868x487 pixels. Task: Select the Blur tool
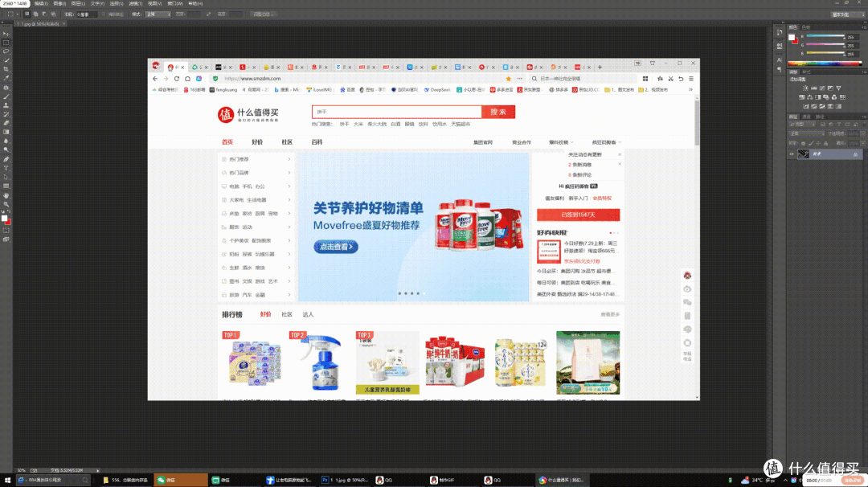pyautogui.click(x=6, y=141)
